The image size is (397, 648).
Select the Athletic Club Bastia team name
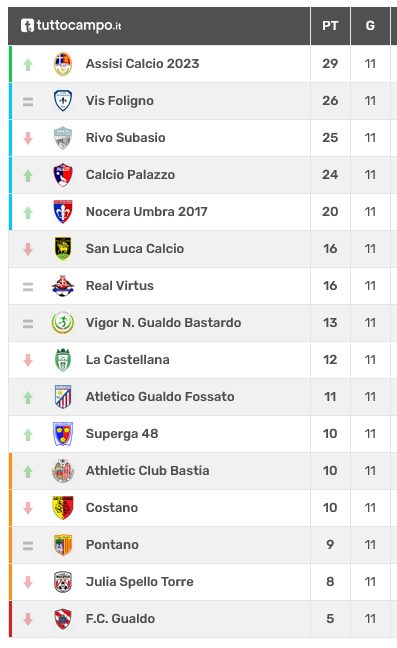(147, 471)
